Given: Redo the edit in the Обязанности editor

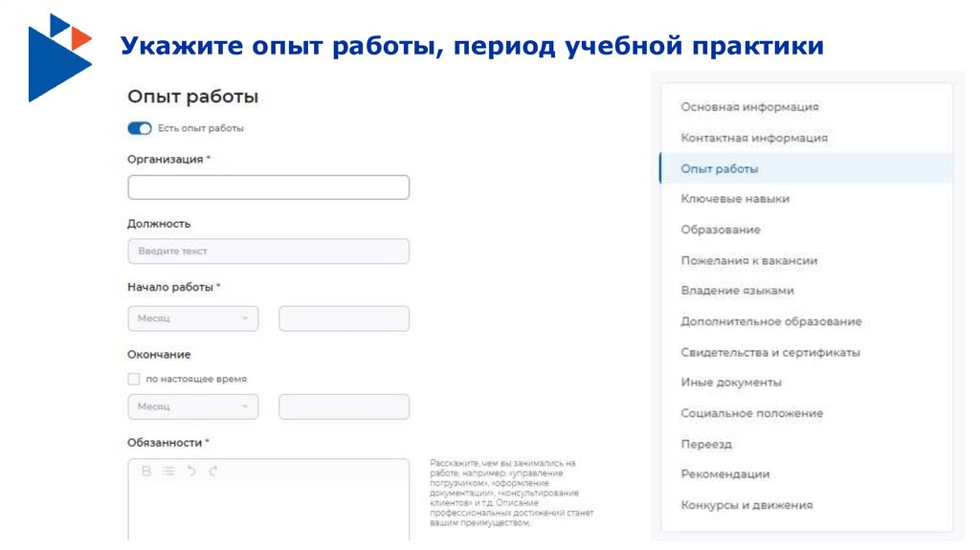Looking at the screenshot, I should (213, 471).
